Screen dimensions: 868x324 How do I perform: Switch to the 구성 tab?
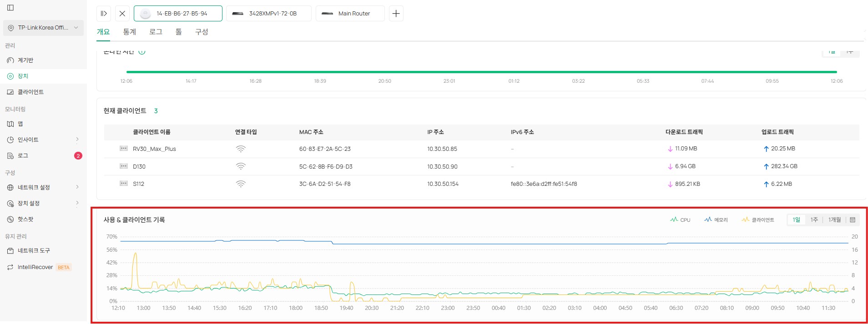202,32
